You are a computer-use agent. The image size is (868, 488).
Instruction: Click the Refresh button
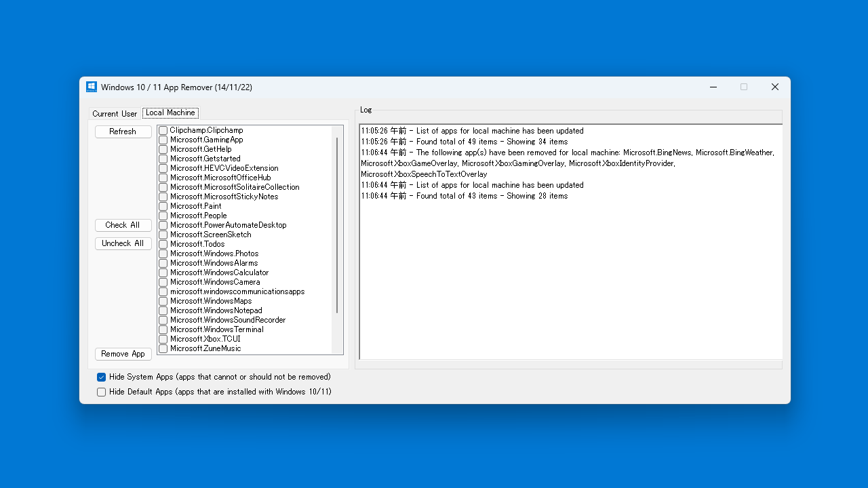[123, 131]
